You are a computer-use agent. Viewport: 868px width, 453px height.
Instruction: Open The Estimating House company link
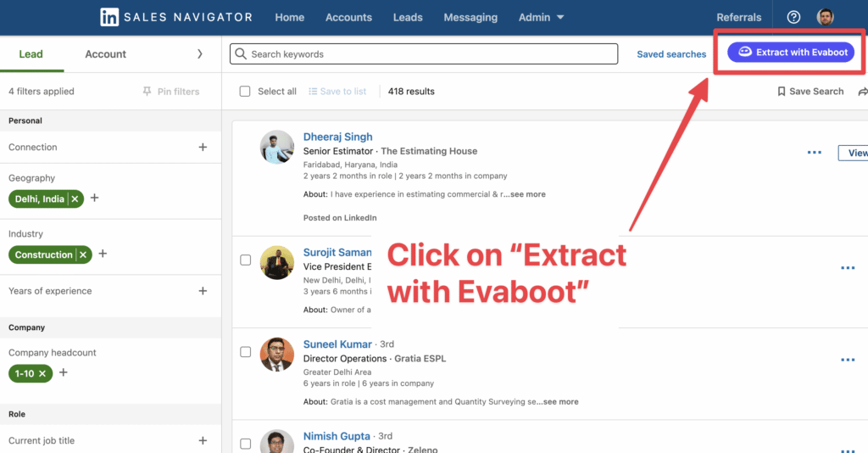[429, 151]
